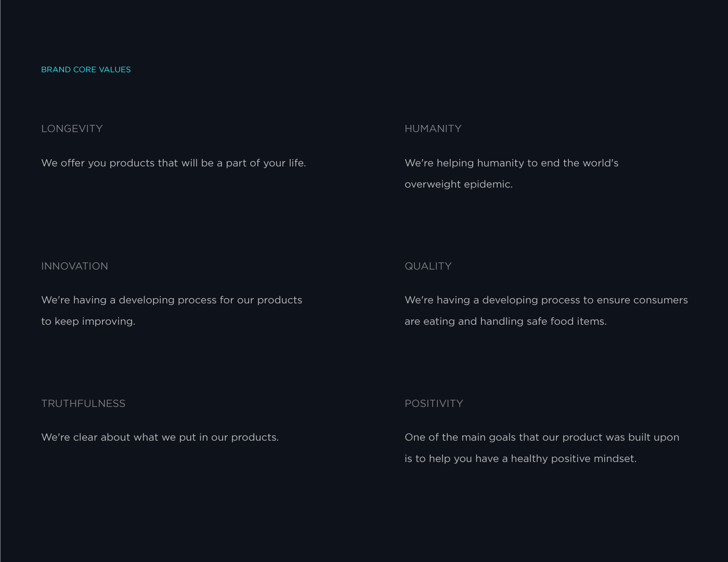This screenshot has height=562, width=728.
Task: Click the text about products part of your life
Action: 173,163
